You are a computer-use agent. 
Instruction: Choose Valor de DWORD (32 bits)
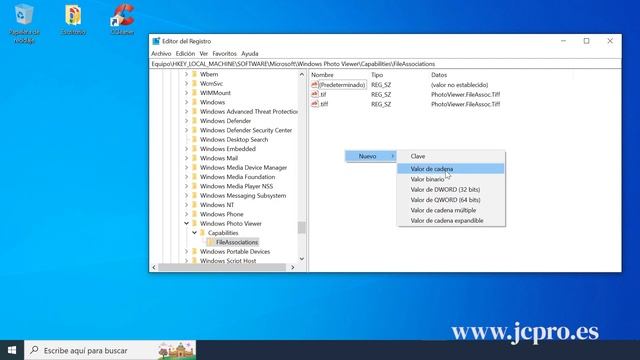(451, 189)
